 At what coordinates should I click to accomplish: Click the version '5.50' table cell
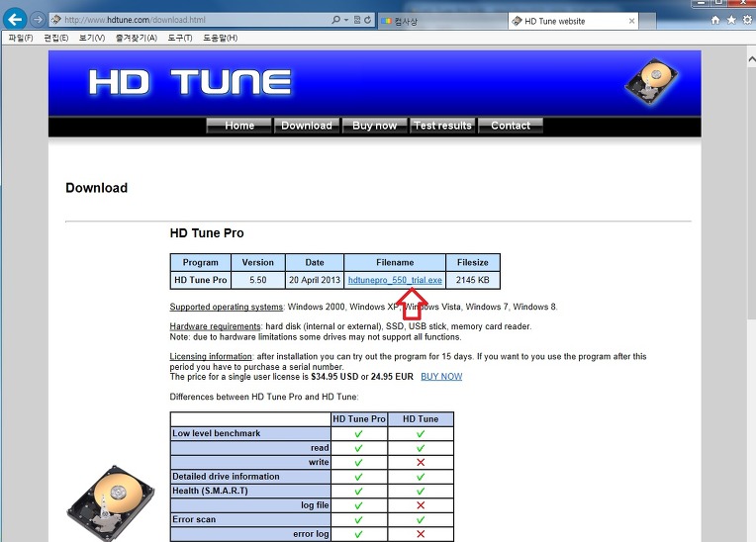[258, 280]
